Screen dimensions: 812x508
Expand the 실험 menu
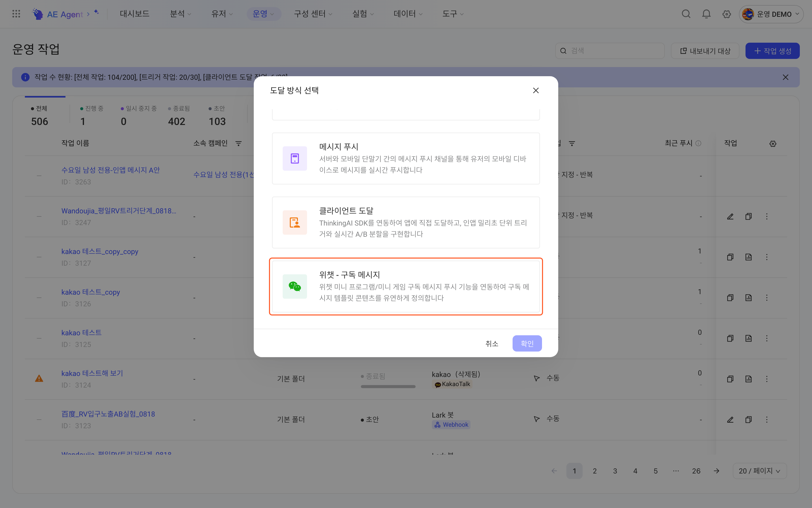(363, 14)
